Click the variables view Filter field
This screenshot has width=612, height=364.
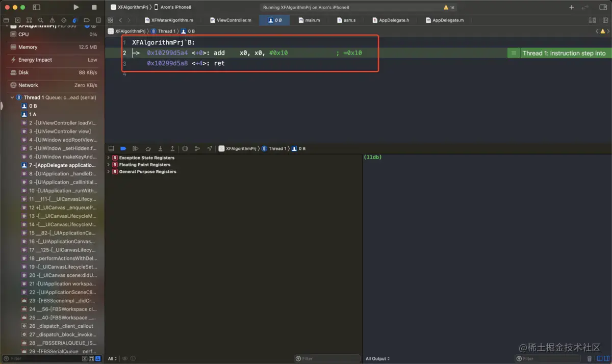327,358
